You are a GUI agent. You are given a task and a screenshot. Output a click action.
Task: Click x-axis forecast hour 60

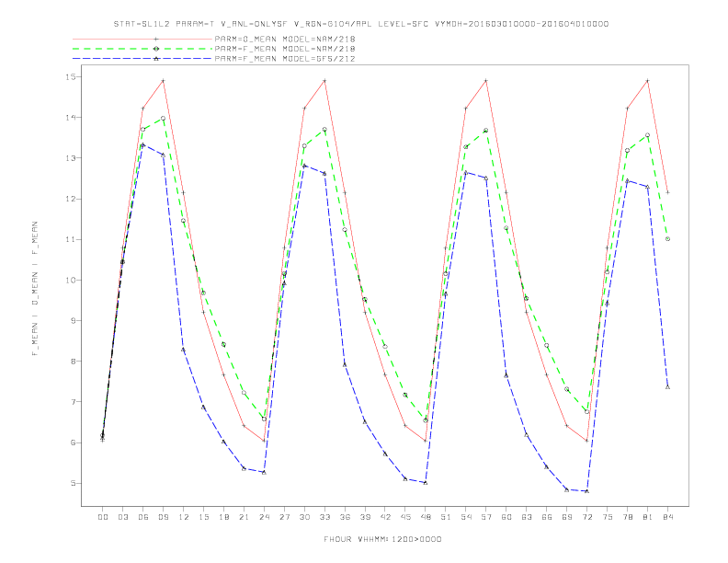click(x=506, y=517)
